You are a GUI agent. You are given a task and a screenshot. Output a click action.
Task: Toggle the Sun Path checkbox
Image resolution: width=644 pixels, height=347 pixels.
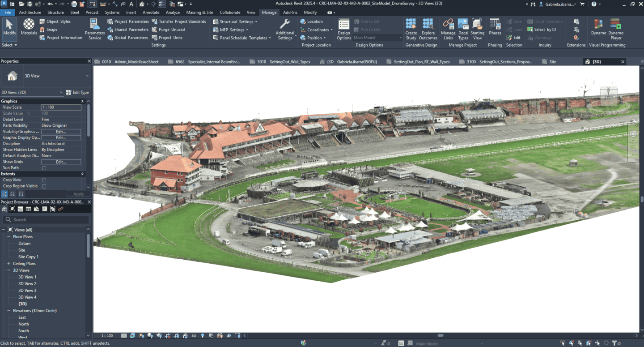click(44, 168)
